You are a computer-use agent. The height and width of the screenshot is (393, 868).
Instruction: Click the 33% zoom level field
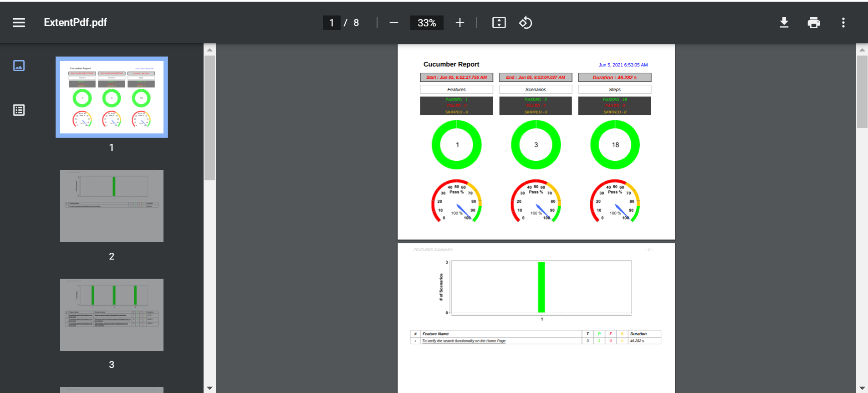pyautogui.click(x=427, y=23)
